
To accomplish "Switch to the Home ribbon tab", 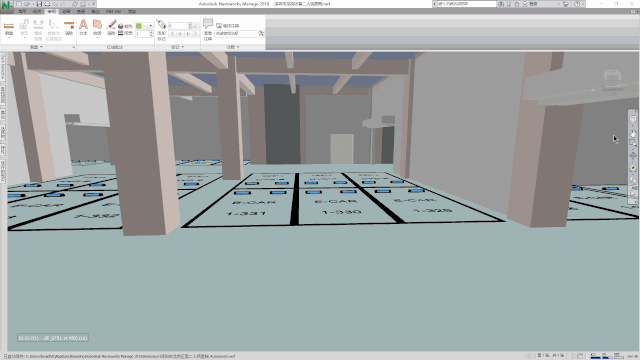I will coord(22,11).
